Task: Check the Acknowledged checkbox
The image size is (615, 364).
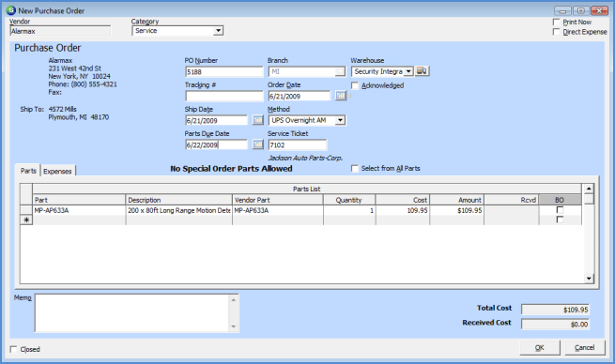Action: click(355, 85)
